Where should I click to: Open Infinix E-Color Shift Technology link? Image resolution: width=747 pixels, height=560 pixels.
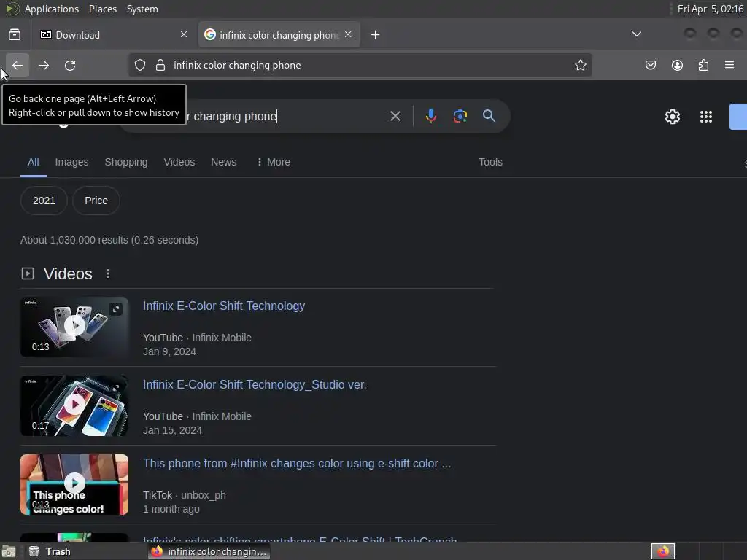click(224, 306)
